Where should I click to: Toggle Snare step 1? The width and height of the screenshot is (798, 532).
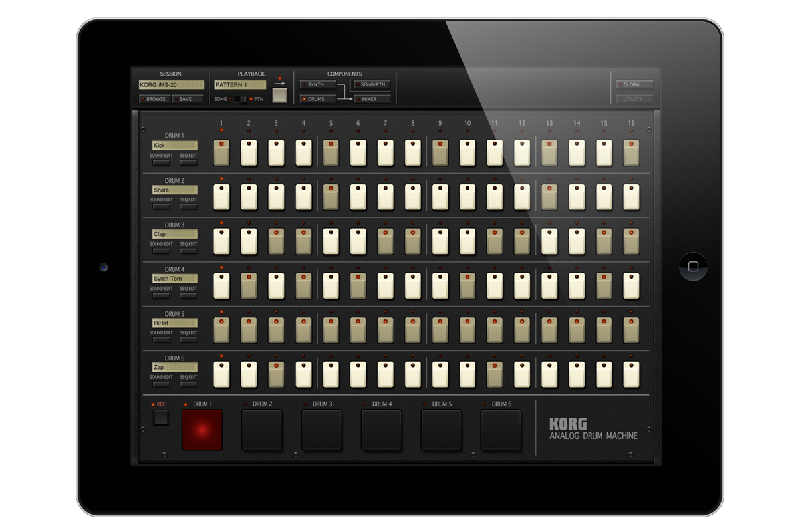pos(221,197)
